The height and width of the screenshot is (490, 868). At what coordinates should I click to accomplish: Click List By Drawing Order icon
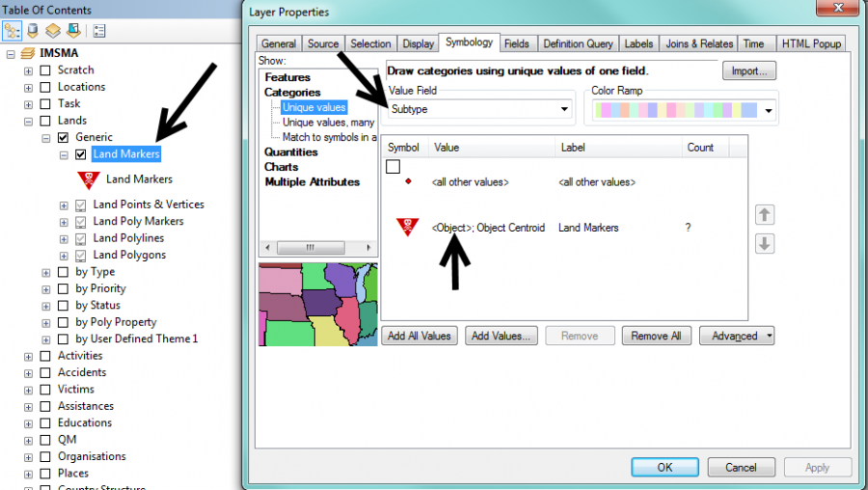point(14,30)
